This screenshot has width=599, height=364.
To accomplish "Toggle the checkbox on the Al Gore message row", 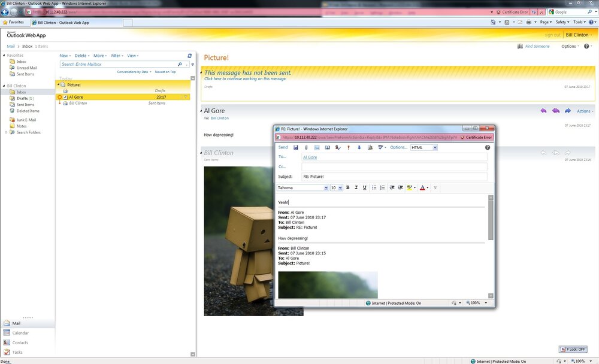I will pos(65,98).
